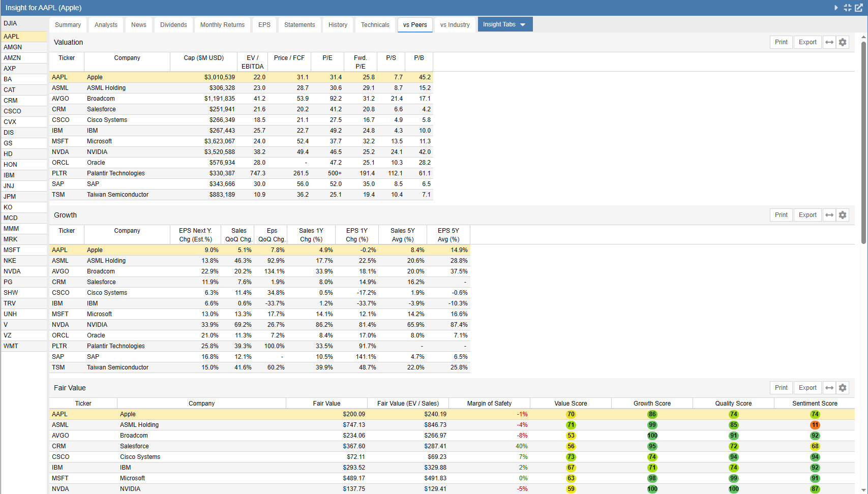
Task: Click NVDA ticker in the Valuation table
Action: [x=60, y=152]
